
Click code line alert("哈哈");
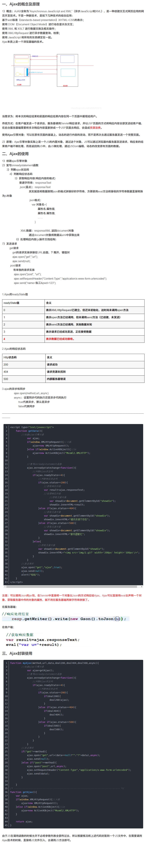click(x=31, y=575)
